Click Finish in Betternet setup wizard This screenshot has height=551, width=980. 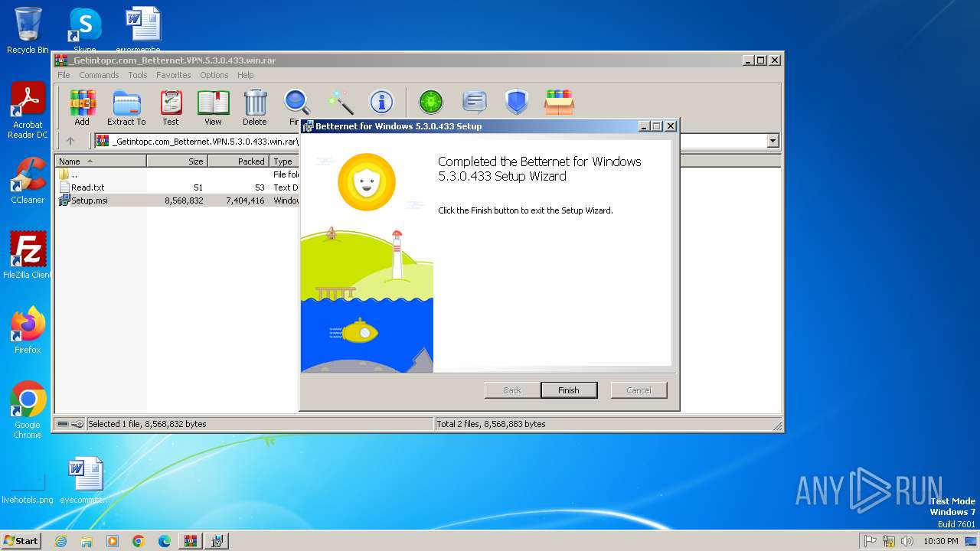pyautogui.click(x=569, y=390)
